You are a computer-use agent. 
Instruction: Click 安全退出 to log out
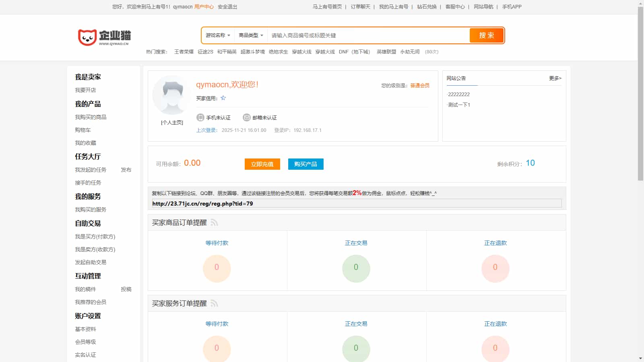click(x=227, y=7)
